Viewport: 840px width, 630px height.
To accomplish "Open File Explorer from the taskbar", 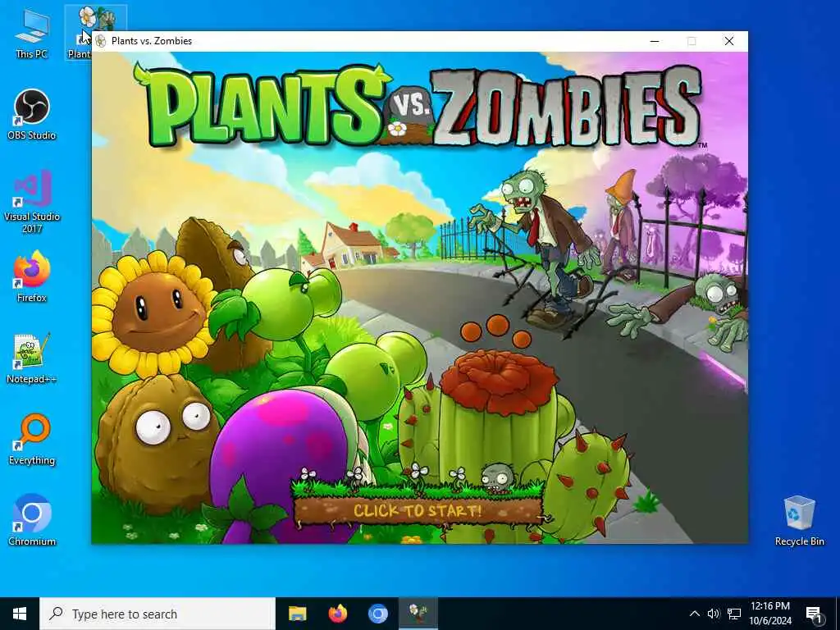I will (297, 614).
